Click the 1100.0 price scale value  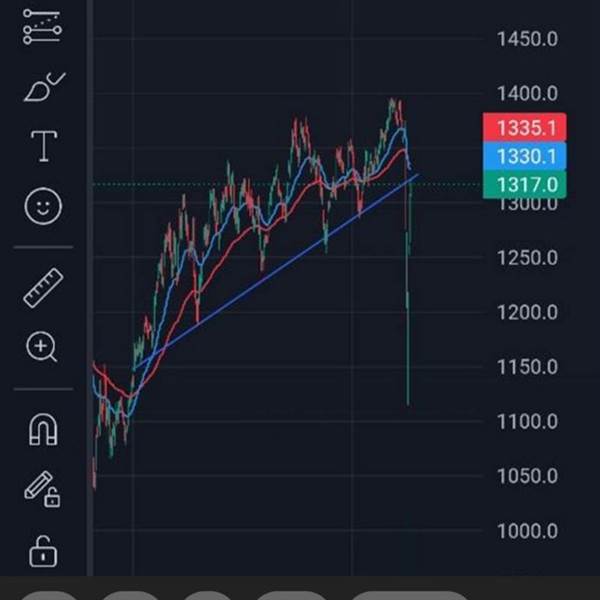(527, 422)
